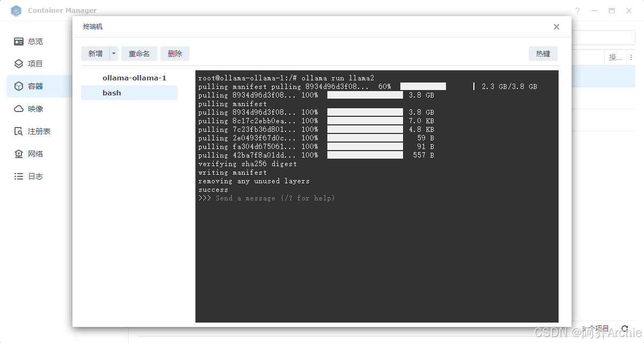The height and width of the screenshot is (343, 644).
Task: Click the refresh icon at bottom right
Action: [625, 329]
